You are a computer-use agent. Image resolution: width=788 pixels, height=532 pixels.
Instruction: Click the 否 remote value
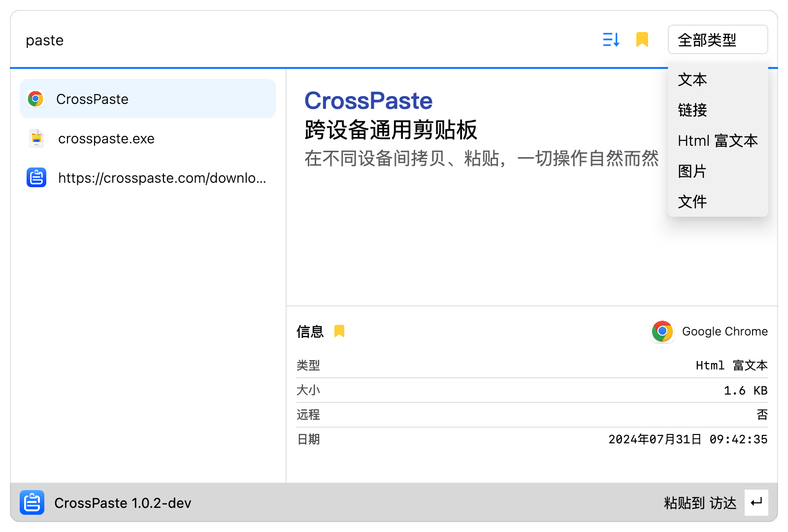762,415
